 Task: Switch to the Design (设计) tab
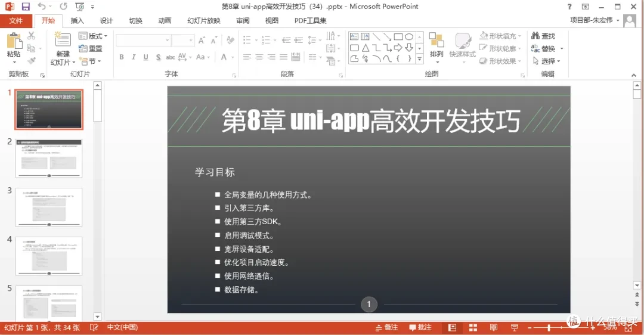106,20
